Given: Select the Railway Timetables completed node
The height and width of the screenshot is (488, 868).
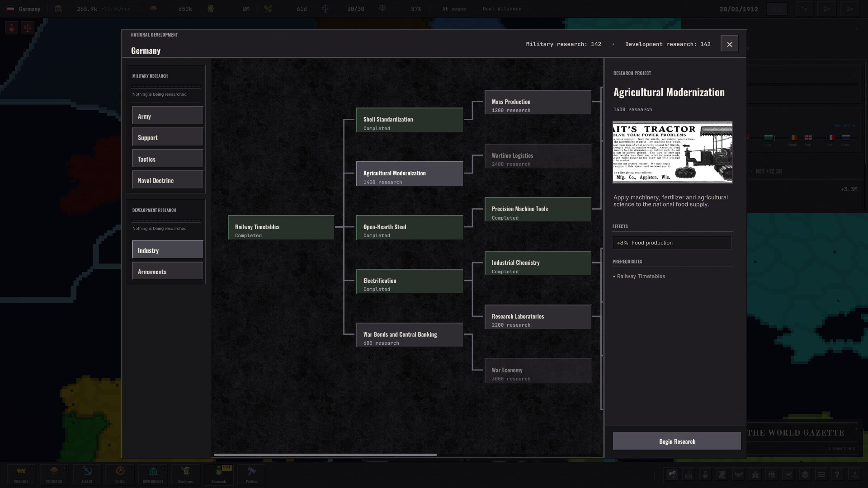Looking at the screenshot, I should click(281, 228).
